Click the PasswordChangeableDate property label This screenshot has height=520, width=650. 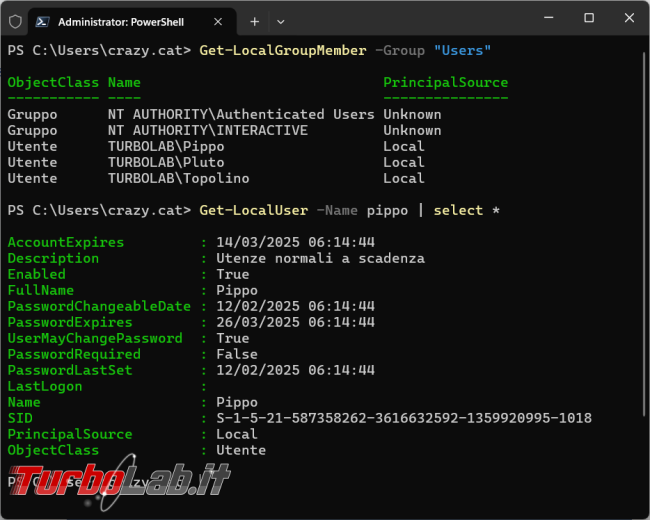[x=99, y=306]
